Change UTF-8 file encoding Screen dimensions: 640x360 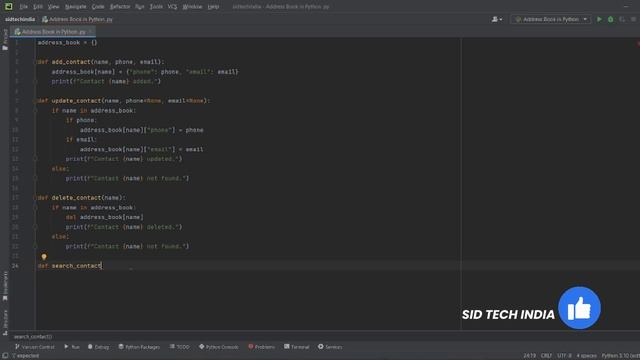point(564,356)
